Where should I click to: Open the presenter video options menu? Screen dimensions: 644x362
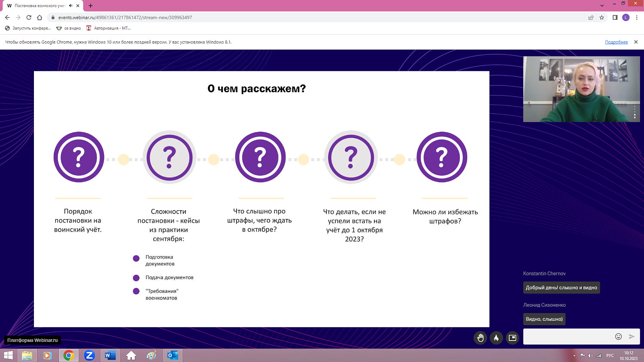click(635, 112)
